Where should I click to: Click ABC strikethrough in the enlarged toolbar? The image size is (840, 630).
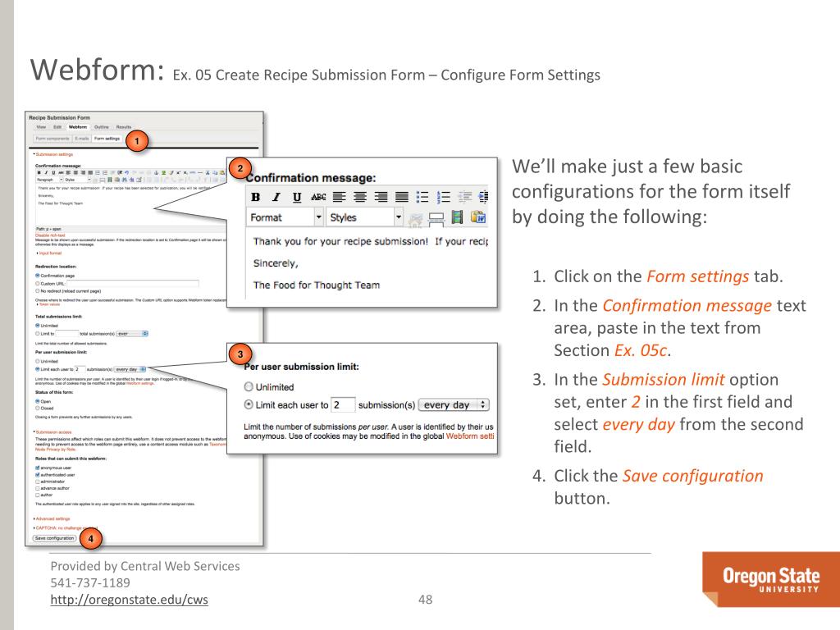[x=318, y=197]
